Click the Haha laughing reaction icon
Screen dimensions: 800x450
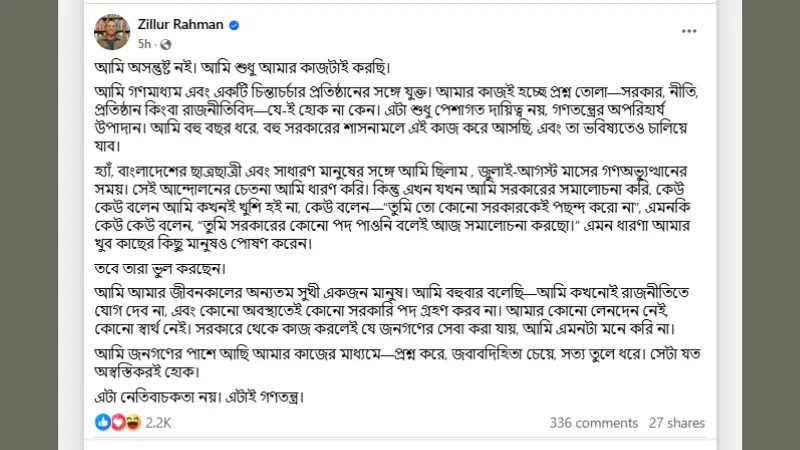(133, 422)
